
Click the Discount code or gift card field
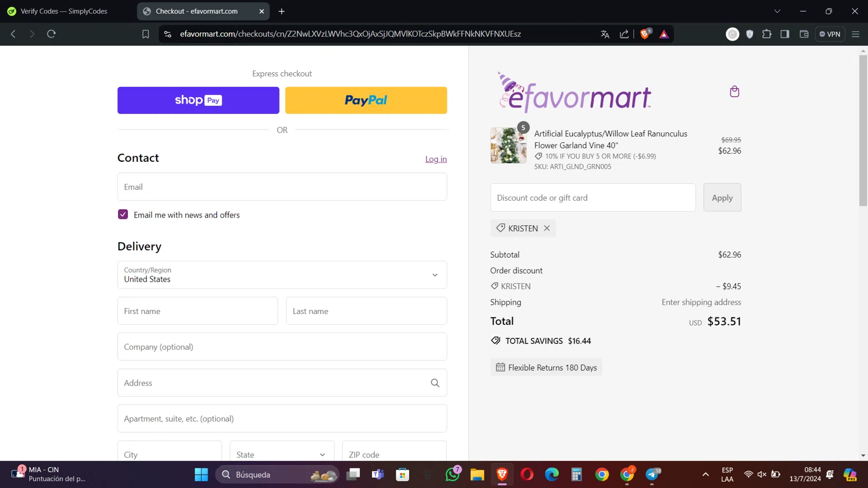[593, 198]
